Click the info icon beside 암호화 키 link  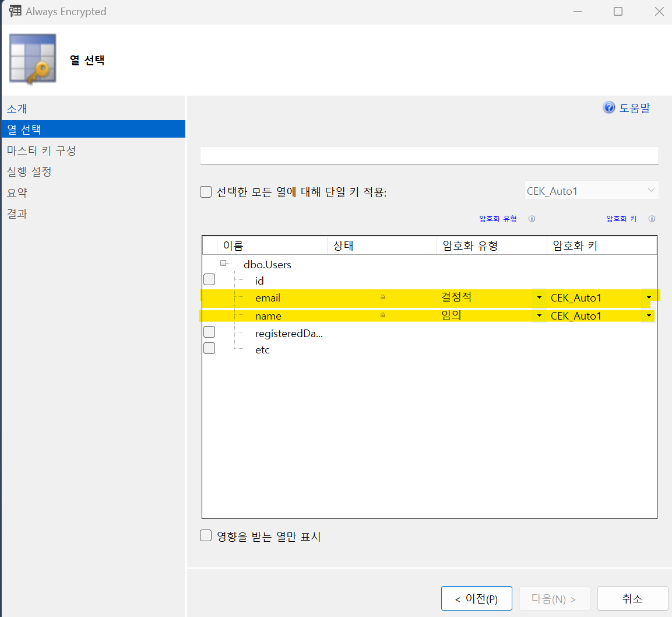[x=652, y=219]
